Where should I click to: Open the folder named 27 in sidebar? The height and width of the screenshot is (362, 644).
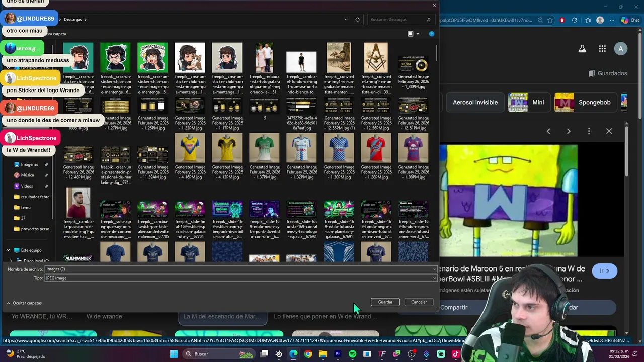20,218
